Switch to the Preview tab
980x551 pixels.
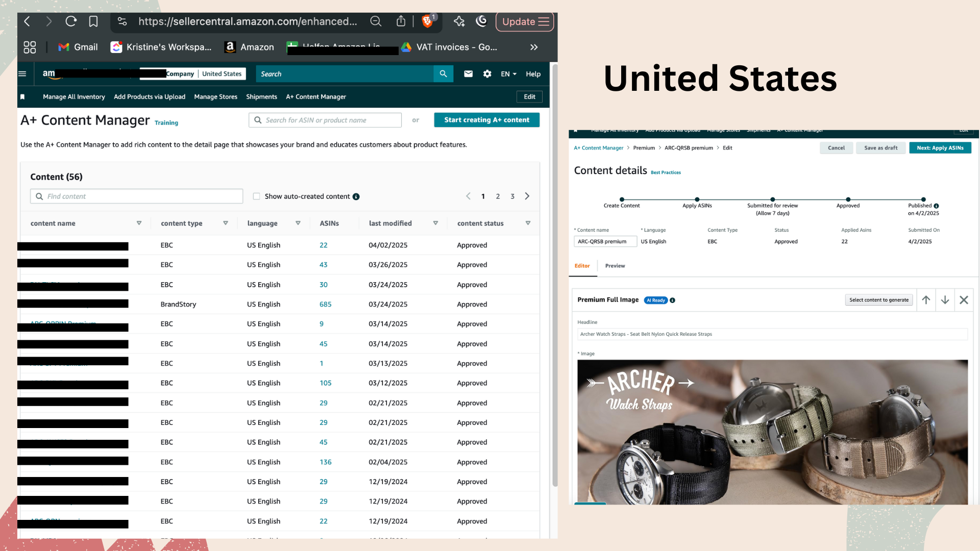tap(615, 266)
